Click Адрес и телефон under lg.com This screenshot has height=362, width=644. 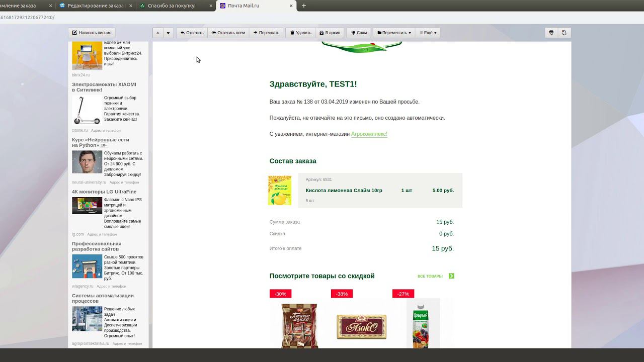pyautogui.click(x=102, y=234)
